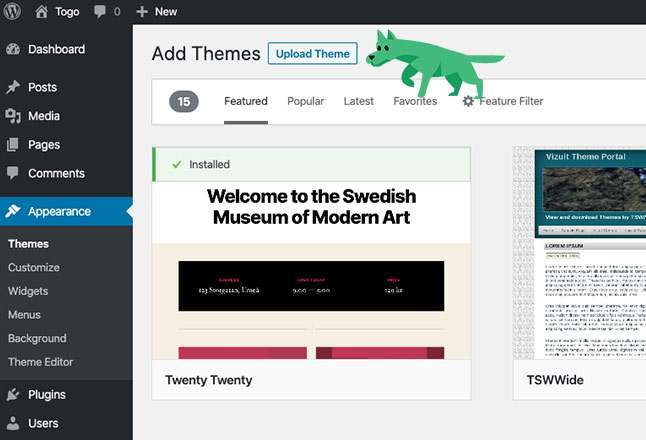Open Themes submenu link
The height and width of the screenshot is (440, 646).
(x=28, y=244)
